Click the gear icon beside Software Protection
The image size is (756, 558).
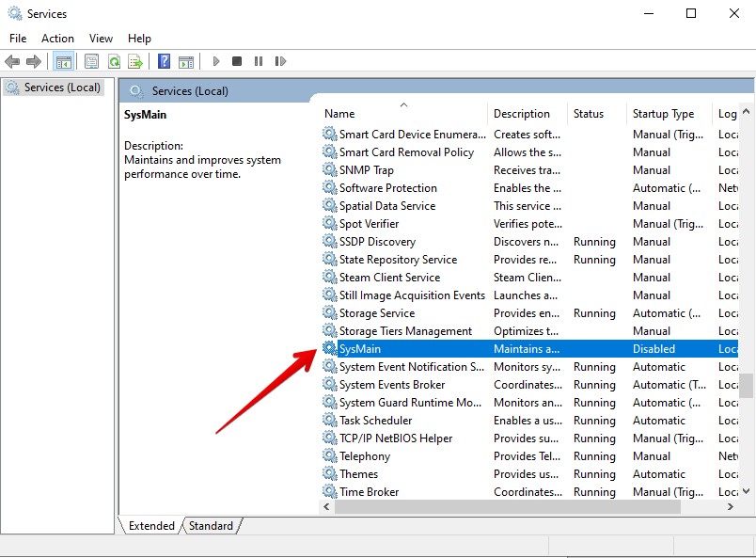point(330,187)
